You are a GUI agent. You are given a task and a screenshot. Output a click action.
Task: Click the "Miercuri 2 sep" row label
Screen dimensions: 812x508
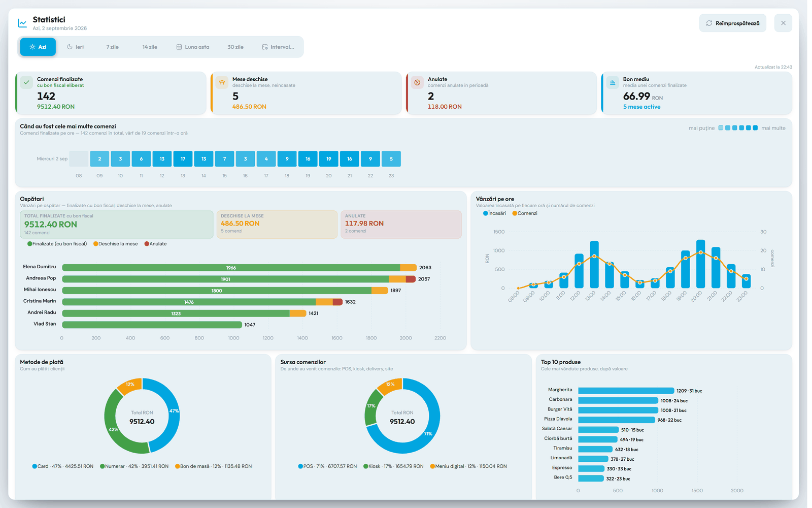click(52, 159)
